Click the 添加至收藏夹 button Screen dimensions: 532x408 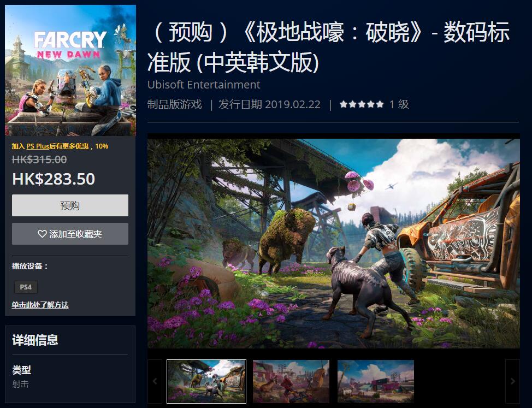[70, 234]
